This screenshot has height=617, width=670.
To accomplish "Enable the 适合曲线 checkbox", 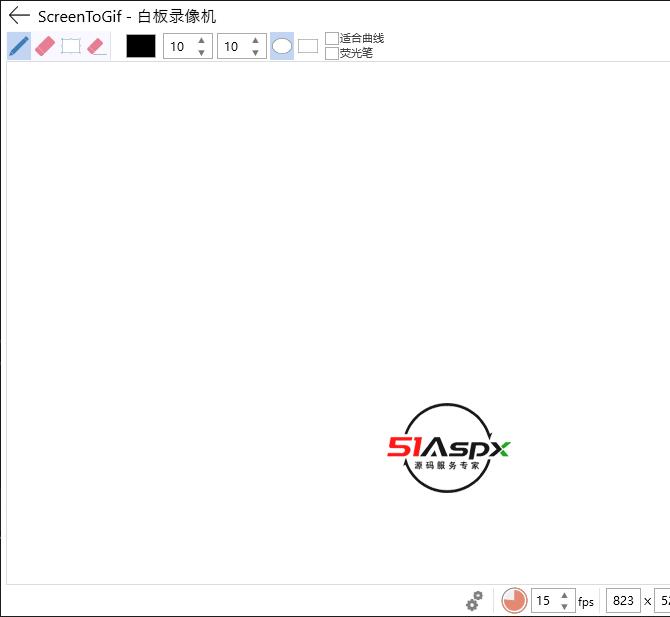I will pyautogui.click(x=332, y=38).
